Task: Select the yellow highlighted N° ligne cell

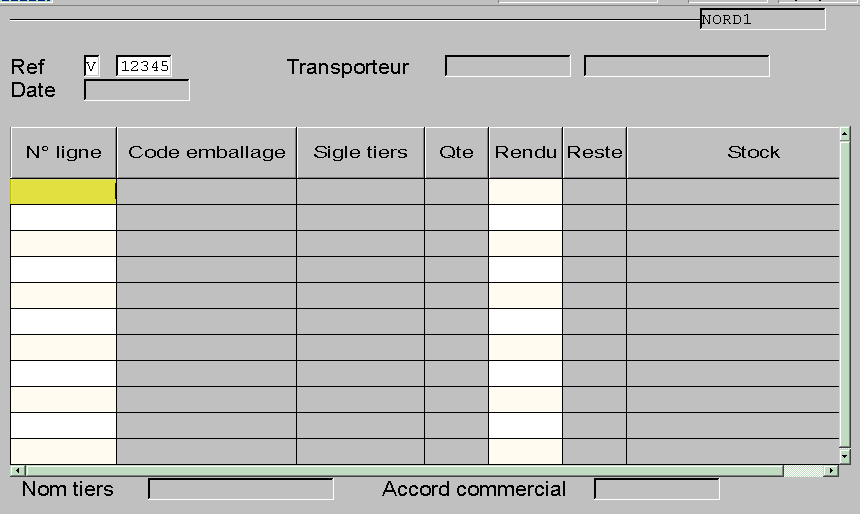Action: (x=64, y=191)
